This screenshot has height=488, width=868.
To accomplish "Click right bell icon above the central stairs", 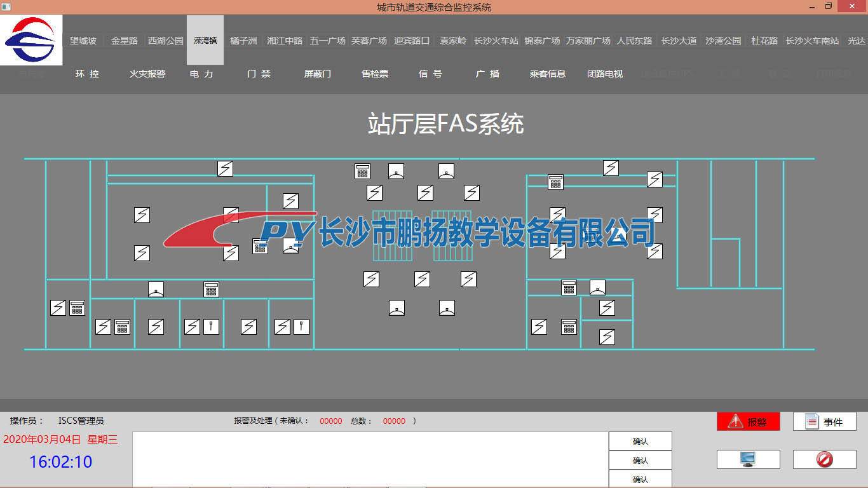I will coord(446,171).
